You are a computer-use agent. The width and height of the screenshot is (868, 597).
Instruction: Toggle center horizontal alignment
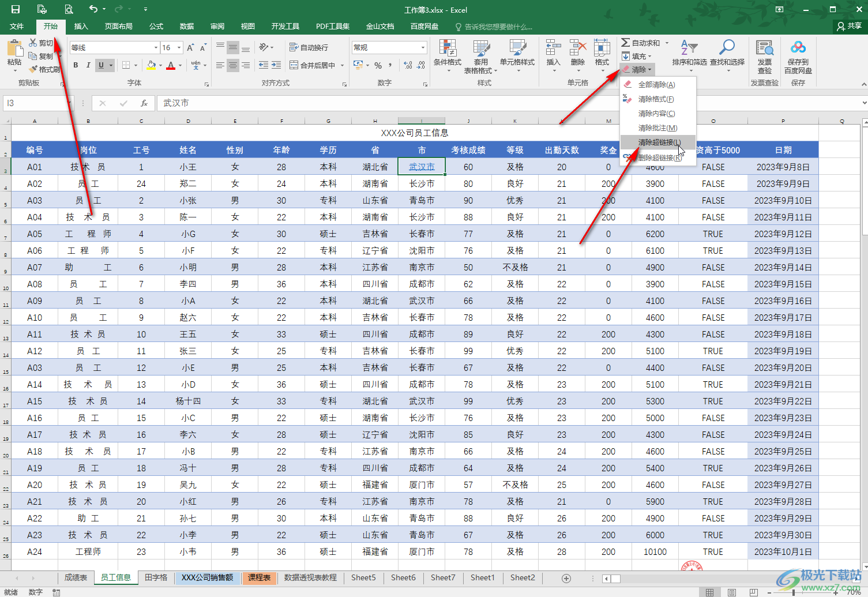233,65
